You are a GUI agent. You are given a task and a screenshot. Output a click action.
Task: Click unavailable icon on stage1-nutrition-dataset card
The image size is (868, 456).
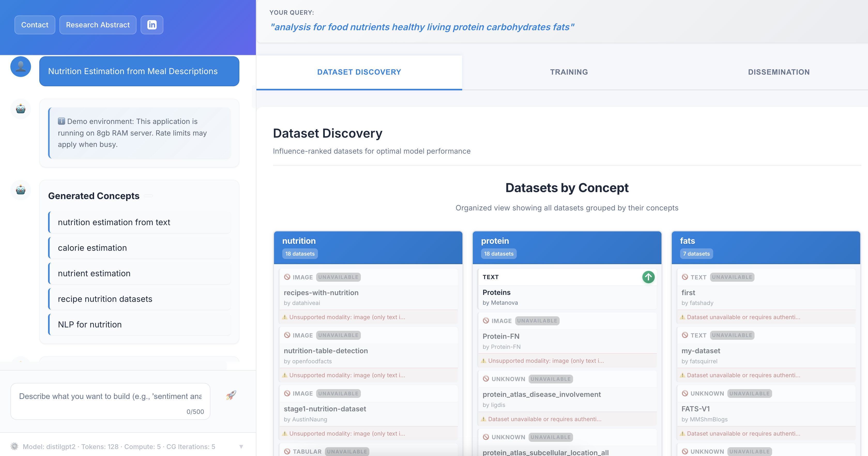coord(287,394)
